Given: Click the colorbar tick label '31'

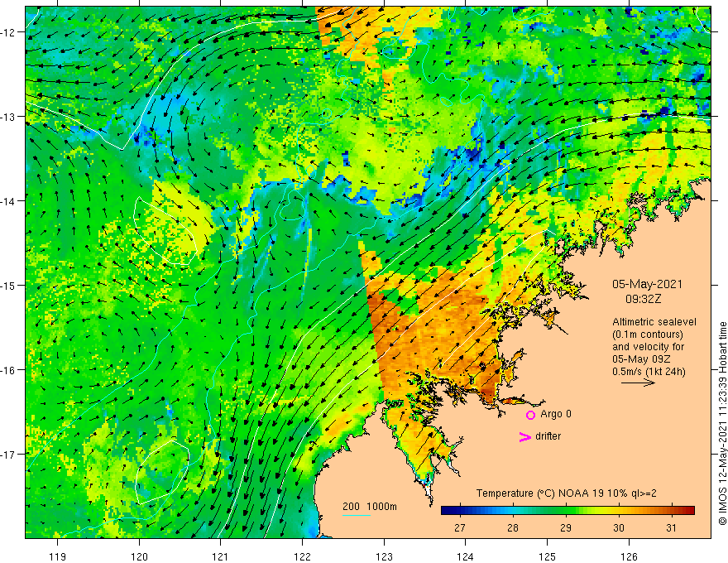Looking at the screenshot, I should (x=672, y=528).
